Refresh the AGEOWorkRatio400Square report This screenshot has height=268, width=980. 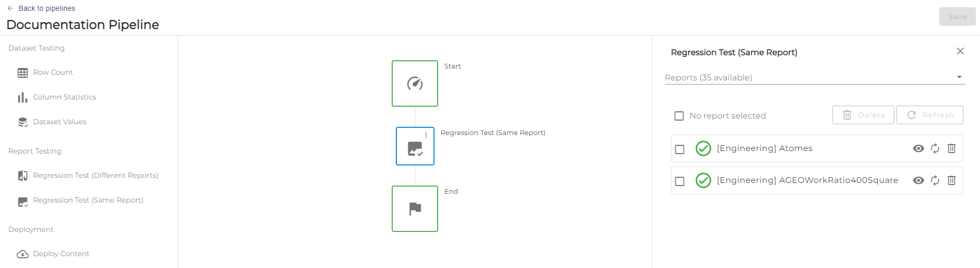click(x=935, y=180)
